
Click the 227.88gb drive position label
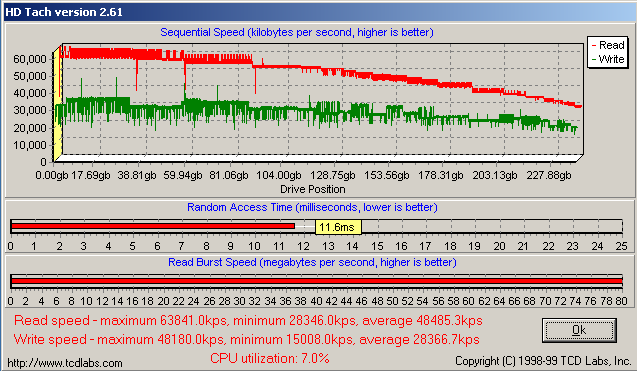pos(549,175)
